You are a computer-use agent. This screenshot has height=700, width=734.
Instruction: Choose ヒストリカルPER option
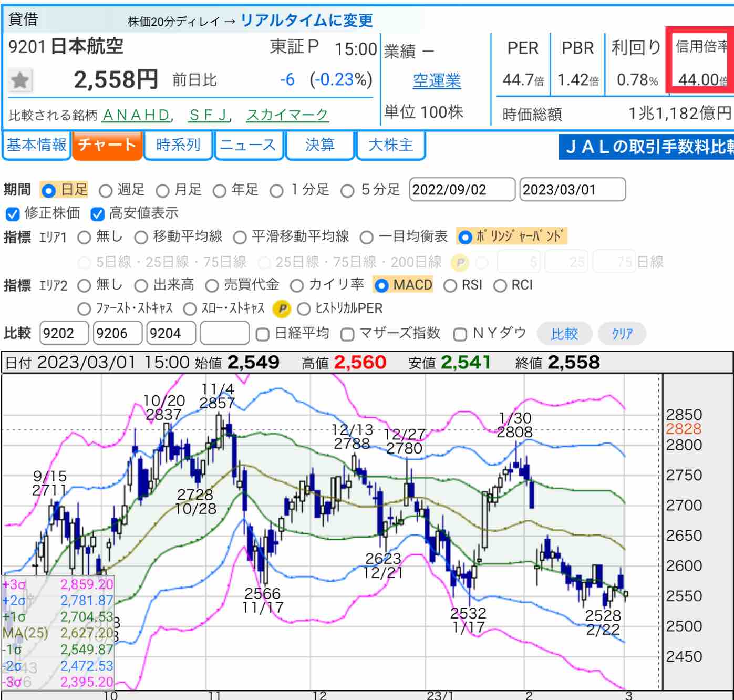pos(304,309)
